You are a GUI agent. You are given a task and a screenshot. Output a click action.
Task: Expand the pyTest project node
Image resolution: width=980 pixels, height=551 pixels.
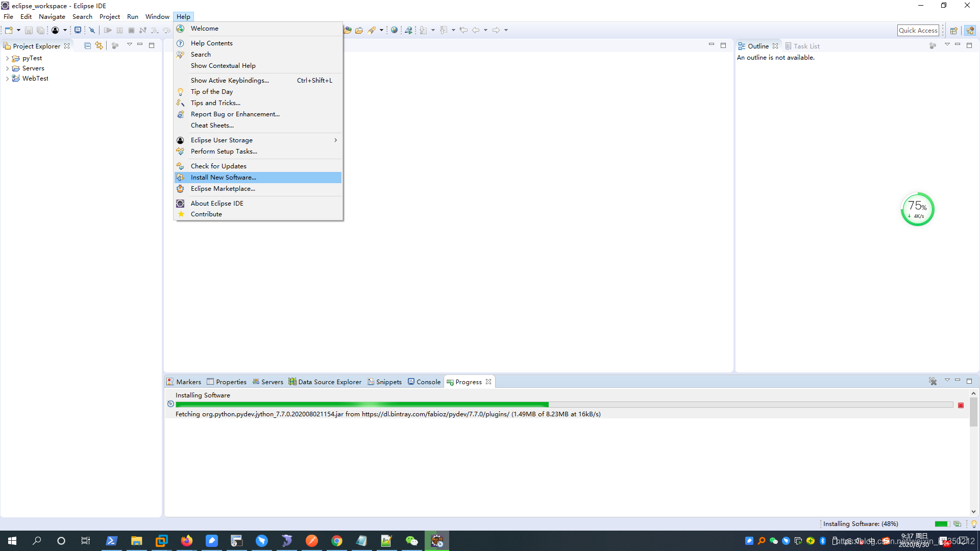[x=7, y=58]
